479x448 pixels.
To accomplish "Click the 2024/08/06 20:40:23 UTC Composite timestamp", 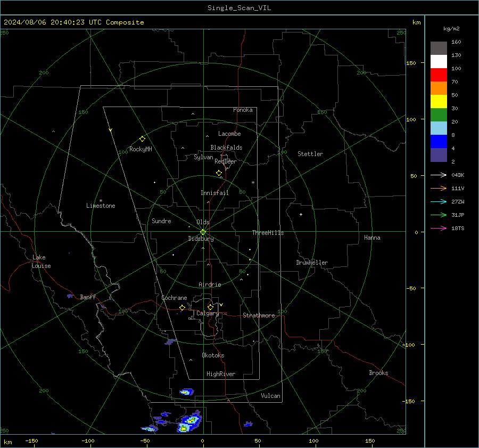I will coord(73,22).
